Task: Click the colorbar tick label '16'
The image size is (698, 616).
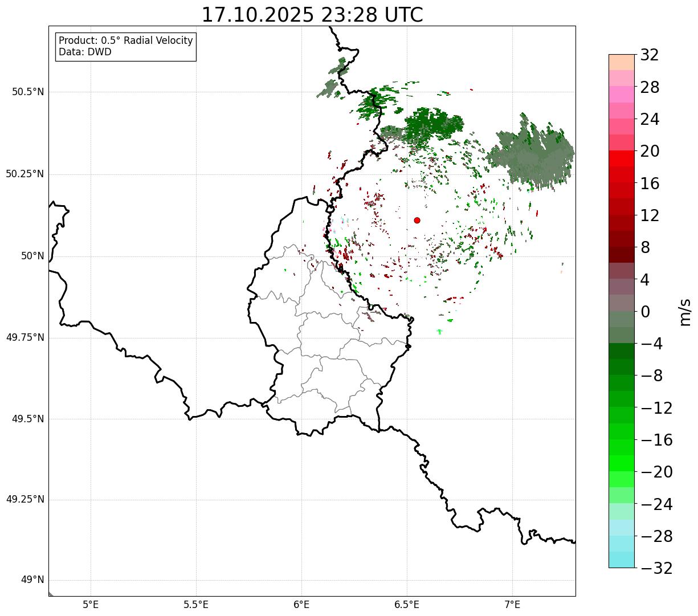Action: coord(650,183)
